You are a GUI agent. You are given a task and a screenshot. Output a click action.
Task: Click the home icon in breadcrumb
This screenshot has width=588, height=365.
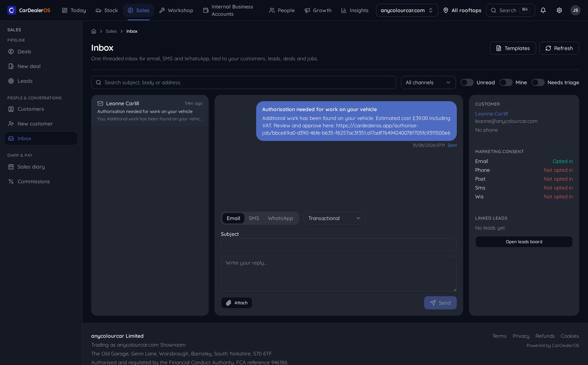click(94, 31)
